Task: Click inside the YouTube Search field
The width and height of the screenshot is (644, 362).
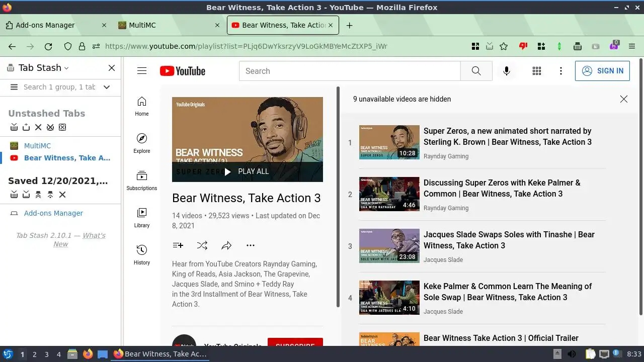Action: [x=350, y=71]
